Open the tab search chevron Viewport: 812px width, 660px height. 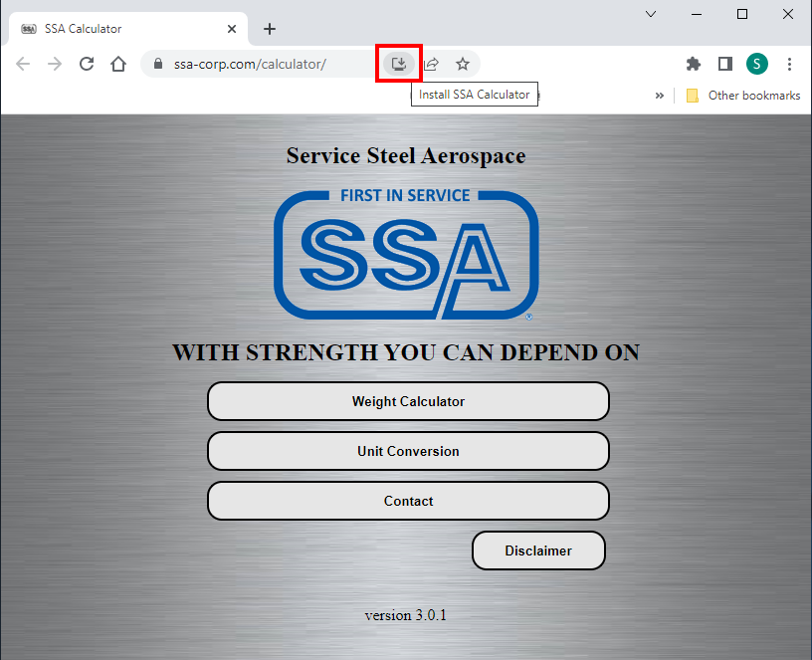tap(651, 14)
